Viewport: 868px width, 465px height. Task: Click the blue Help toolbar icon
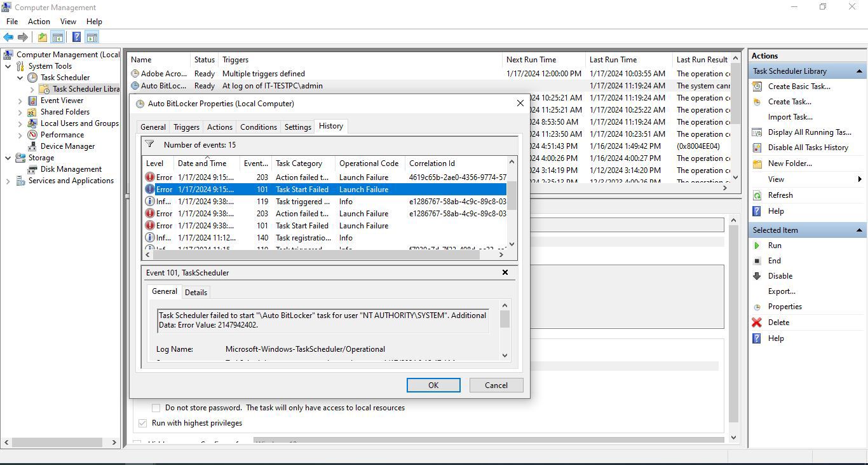click(x=76, y=38)
